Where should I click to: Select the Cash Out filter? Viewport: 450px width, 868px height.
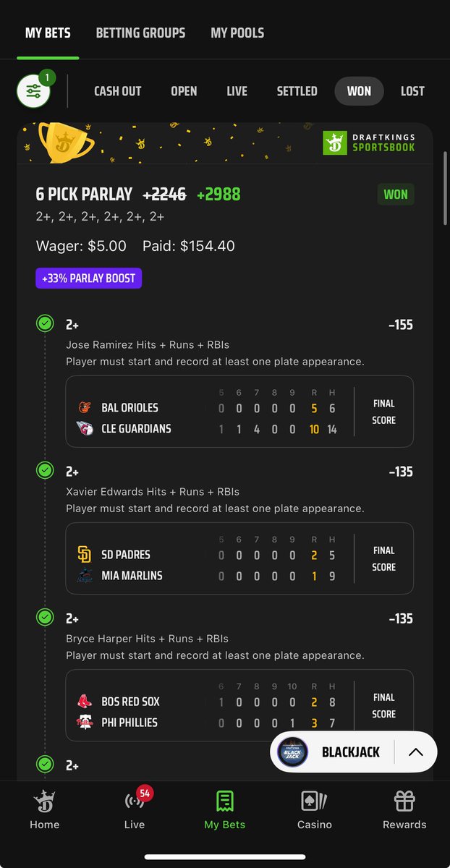pos(118,91)
